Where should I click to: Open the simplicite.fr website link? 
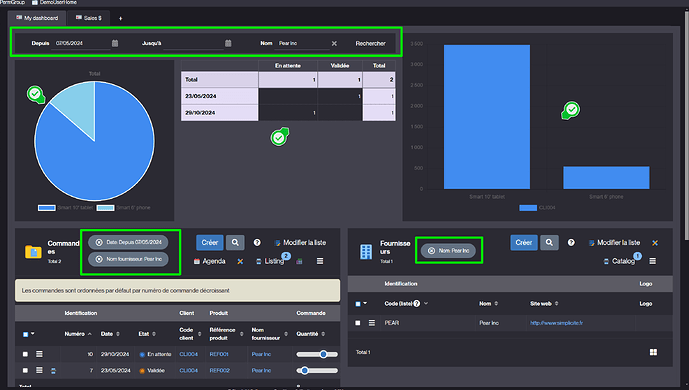point(556,323)
